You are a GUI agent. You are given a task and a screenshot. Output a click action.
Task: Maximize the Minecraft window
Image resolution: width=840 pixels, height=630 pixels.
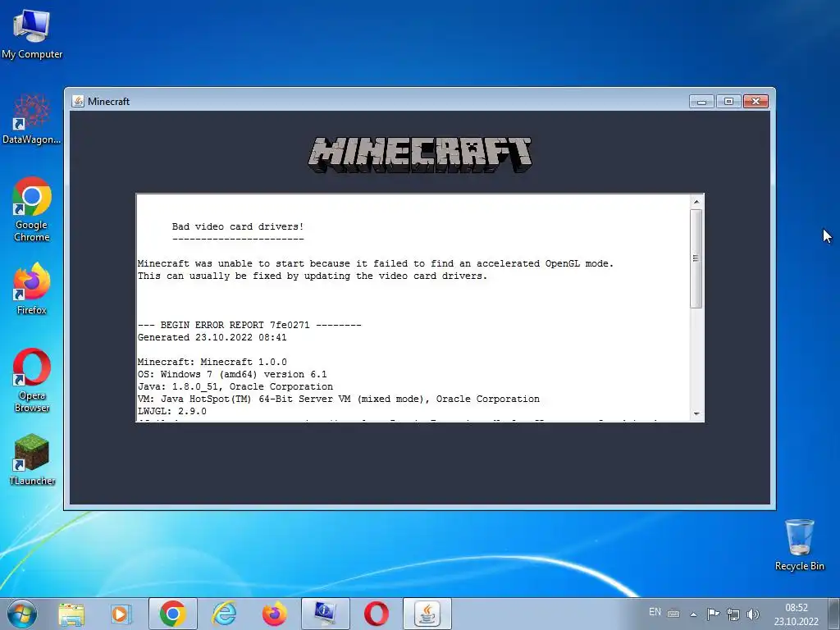pyautogui.click(x=728, y=101)
